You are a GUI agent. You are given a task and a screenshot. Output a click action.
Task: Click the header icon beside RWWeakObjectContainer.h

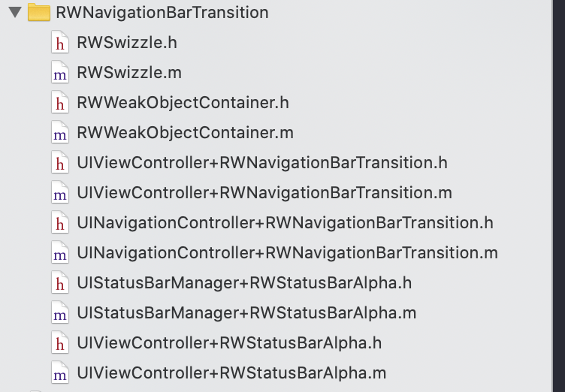pos(59,103)
